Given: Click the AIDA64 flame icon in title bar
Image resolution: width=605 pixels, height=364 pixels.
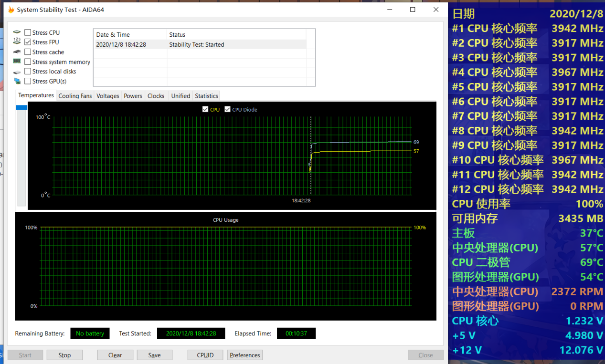Looking at the screenshot, I should pos(11,10).
